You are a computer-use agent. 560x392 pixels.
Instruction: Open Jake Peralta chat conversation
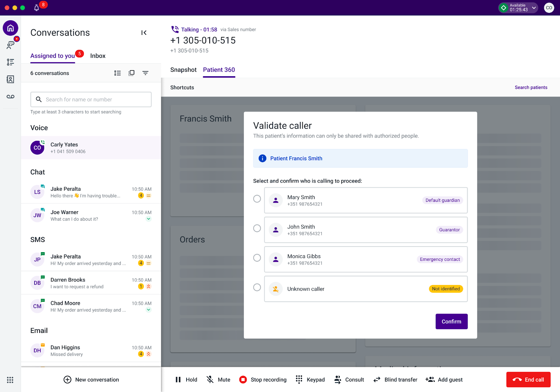91,192
